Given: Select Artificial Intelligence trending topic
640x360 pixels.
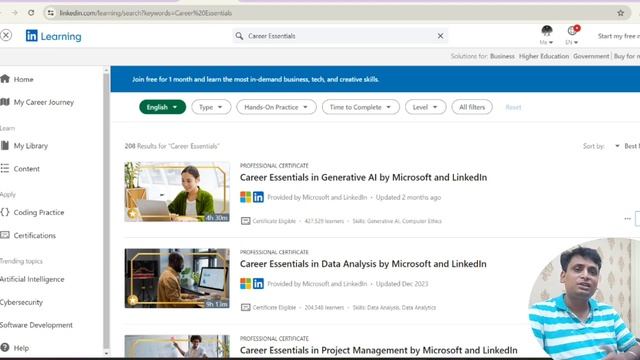Looking at the screenshot, I should pyautogui.click(x=32, y=279).
